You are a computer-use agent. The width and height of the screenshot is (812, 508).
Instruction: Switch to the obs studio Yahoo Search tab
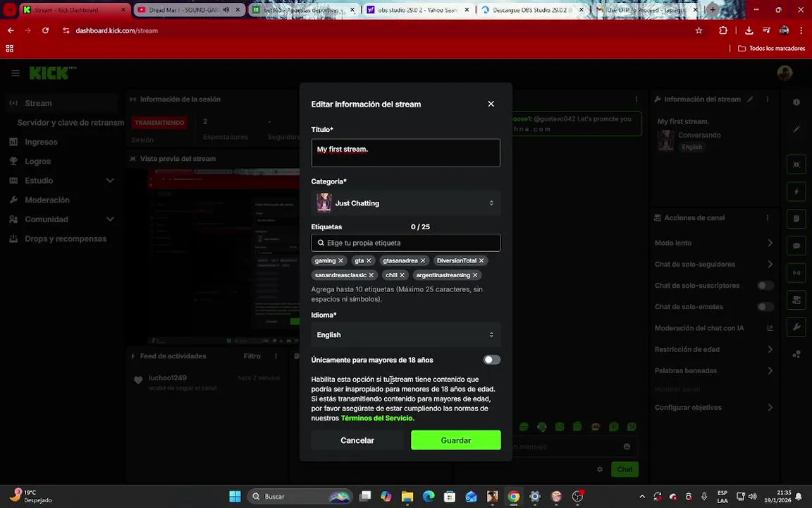417,10
